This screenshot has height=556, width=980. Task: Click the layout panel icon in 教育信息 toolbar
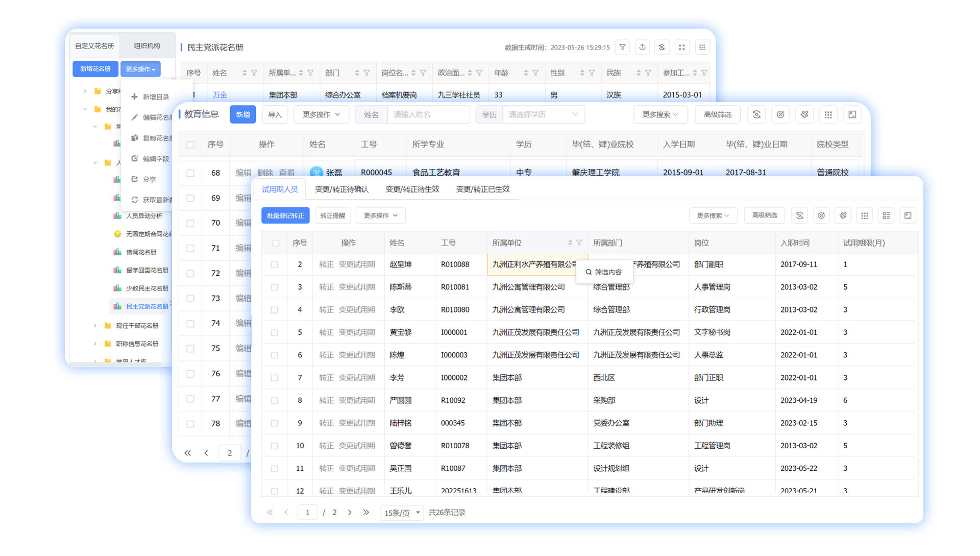point(852,114)
